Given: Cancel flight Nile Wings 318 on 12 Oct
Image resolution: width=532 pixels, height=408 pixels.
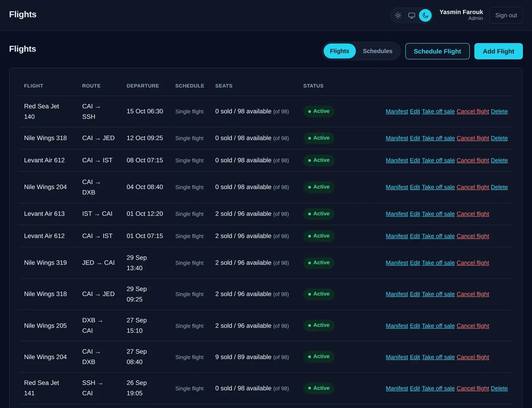Looking at the screenshot, I should (x=473, y=138).
